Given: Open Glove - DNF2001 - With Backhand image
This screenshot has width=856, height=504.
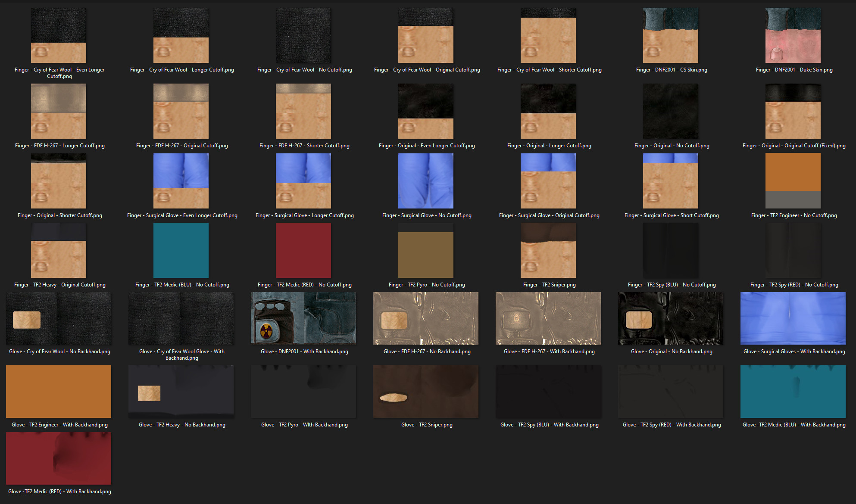Looking at the screenshot, I should [x=303, y=318].
